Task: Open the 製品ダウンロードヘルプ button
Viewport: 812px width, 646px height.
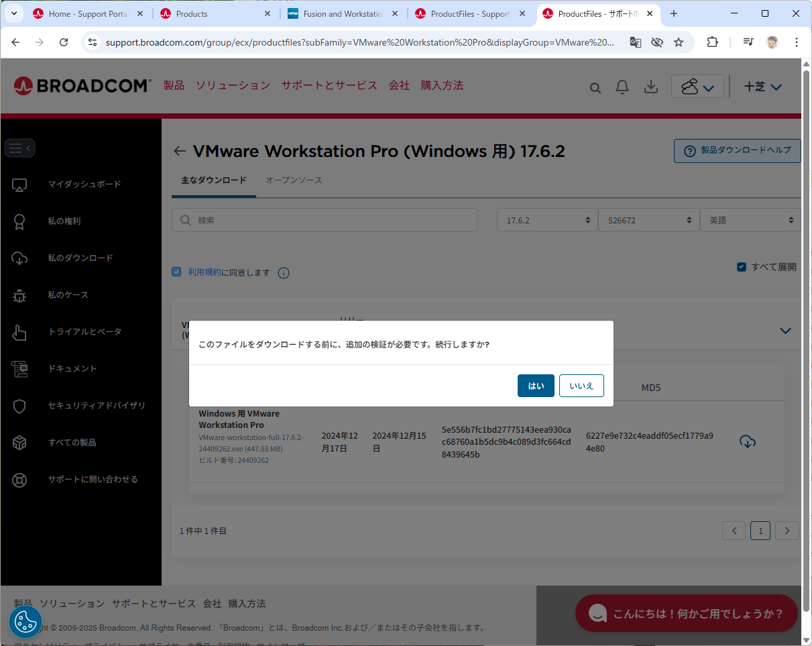Action: pyautogui.click(x=737, y=151)
